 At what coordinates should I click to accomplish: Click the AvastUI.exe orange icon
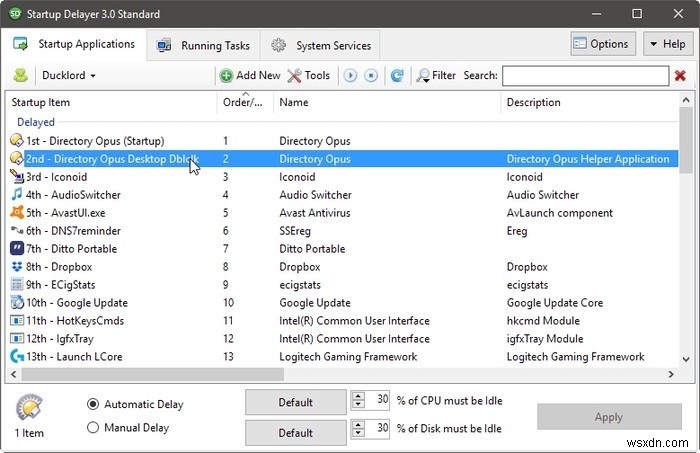pyautogui.click(x=17, y=212)
